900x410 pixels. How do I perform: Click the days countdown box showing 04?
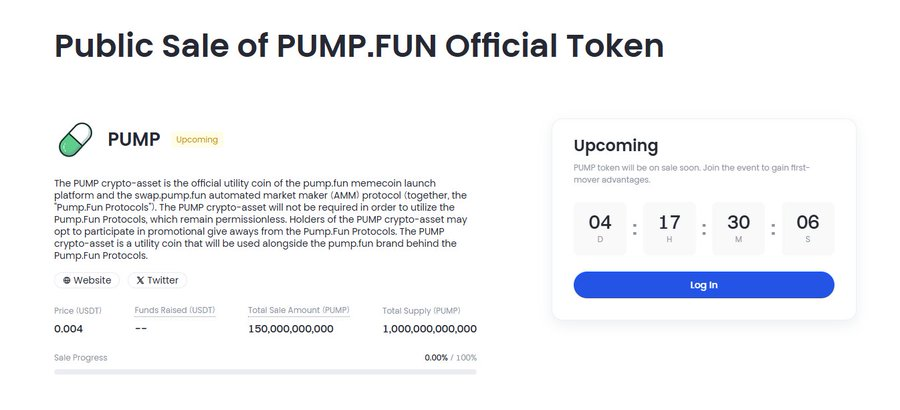click(600, 228)
